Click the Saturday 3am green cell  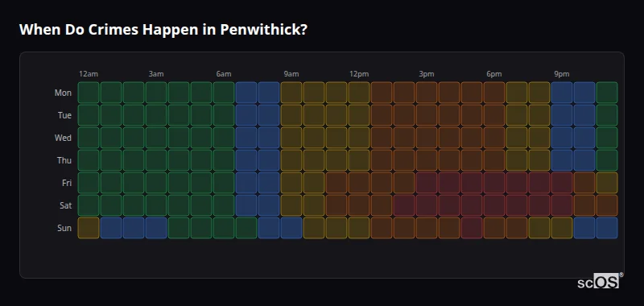click(156, 205)
